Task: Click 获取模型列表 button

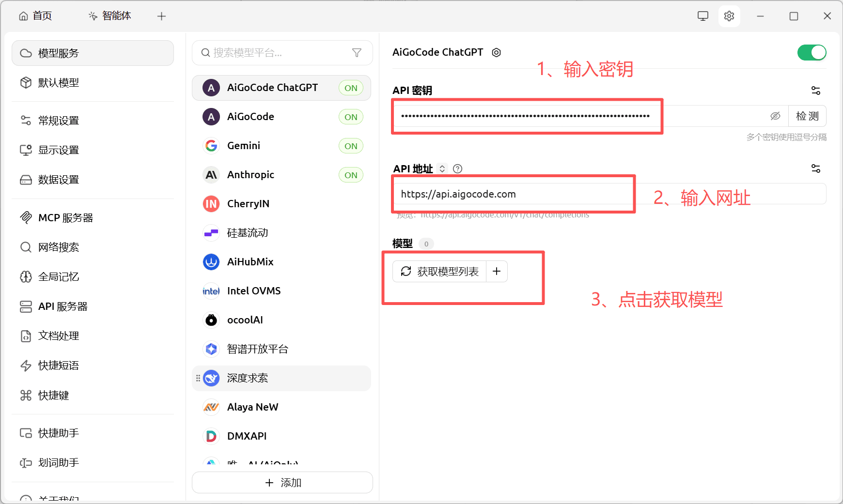Action: click(439, 272)
